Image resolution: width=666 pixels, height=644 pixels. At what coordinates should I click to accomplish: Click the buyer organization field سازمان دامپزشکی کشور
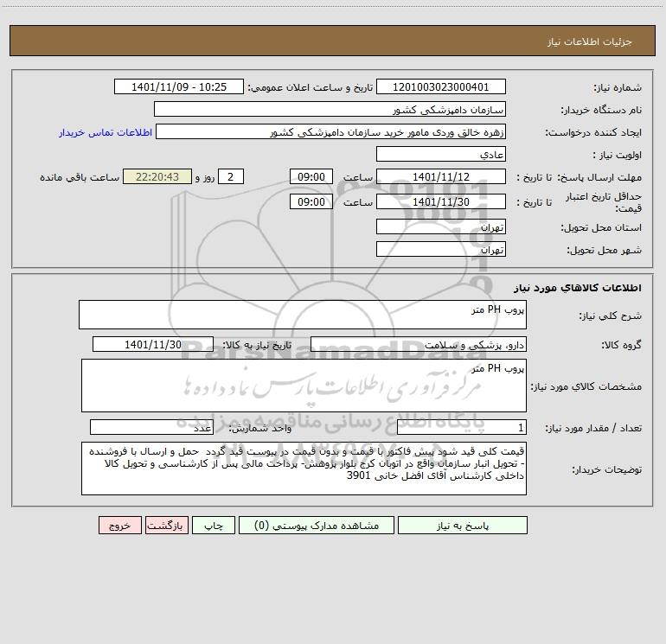click(330, 109)
